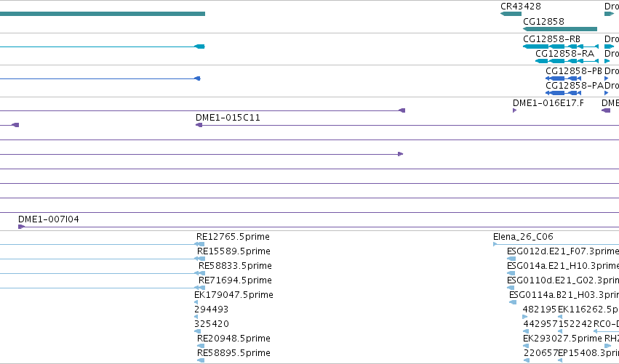This screenshot has height=364, width=619.
Task: Select the CR43428 gene glyph
Action: coord(511,14)
